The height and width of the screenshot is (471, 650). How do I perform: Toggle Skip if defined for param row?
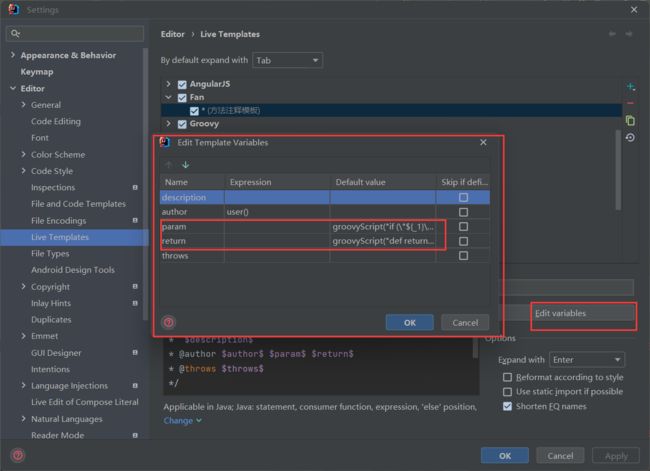coord(463,226)
